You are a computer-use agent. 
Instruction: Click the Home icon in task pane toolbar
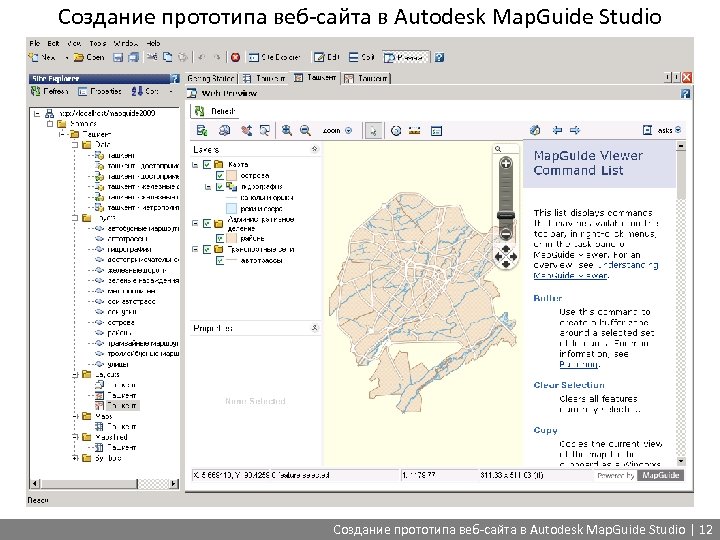point(535,130)
